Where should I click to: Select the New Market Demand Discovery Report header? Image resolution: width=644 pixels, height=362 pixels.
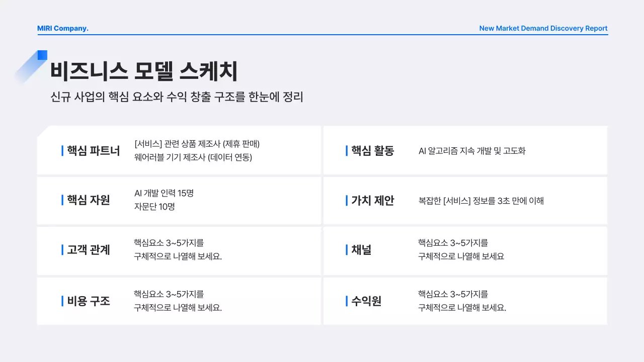tap(543, 28)
